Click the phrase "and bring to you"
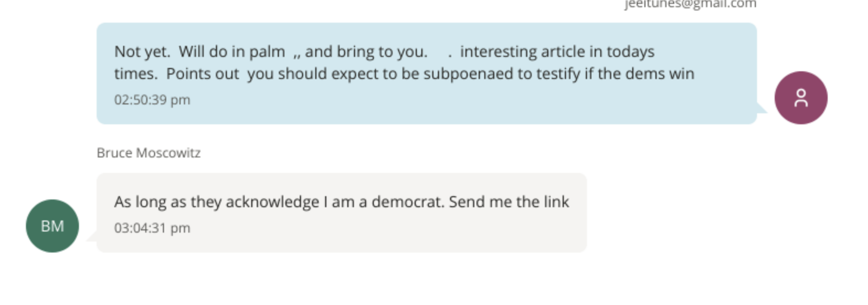The height and width of the screenshot is (305, 868). tap(366, 52)
